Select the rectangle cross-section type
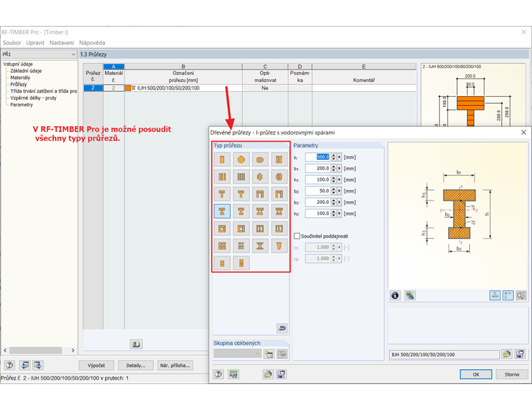This screenshot has width=532, height=410. pyautogui.click(x=222, y=159)
